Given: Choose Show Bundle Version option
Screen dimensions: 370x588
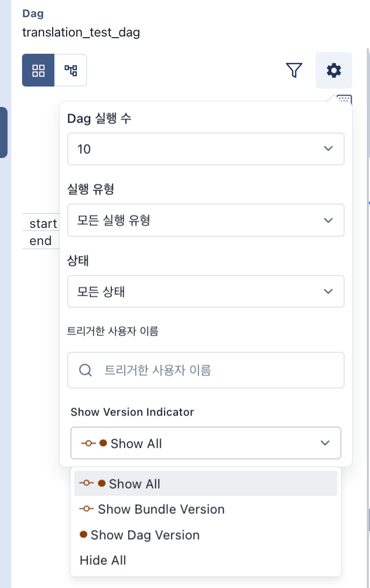Looking at the screenshot, I should (x=161, y=509).
